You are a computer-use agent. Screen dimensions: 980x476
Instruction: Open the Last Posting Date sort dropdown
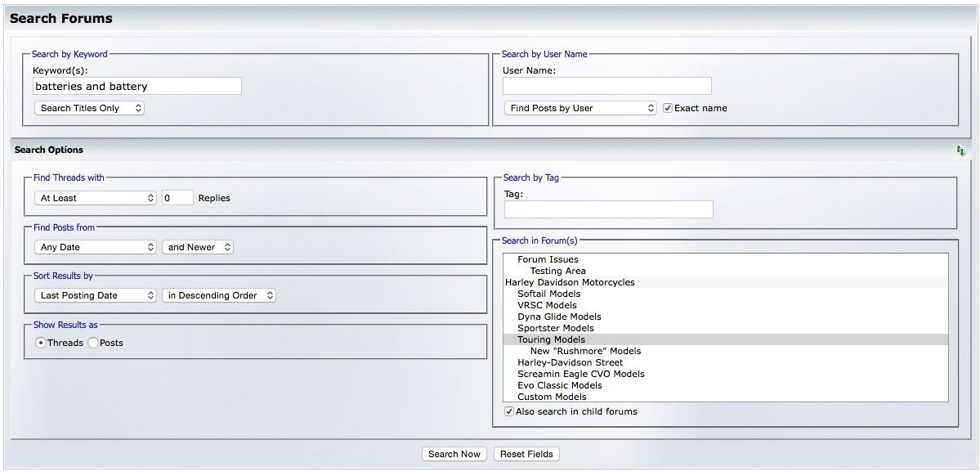[96, 295]
